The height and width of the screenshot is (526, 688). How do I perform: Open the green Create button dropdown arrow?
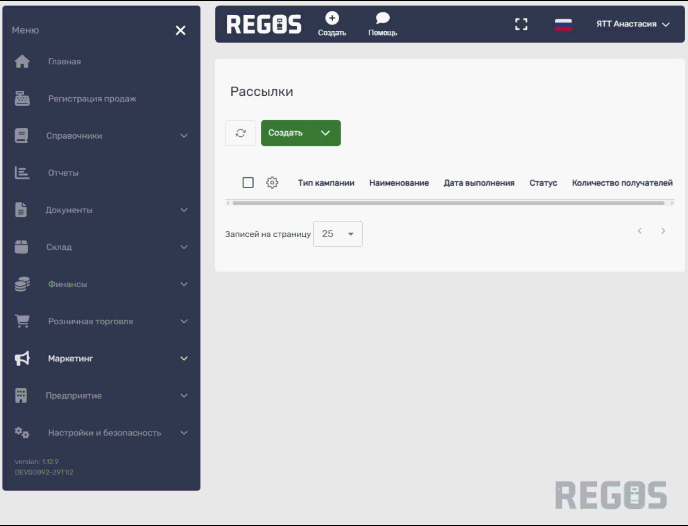(x=325, y=133)
